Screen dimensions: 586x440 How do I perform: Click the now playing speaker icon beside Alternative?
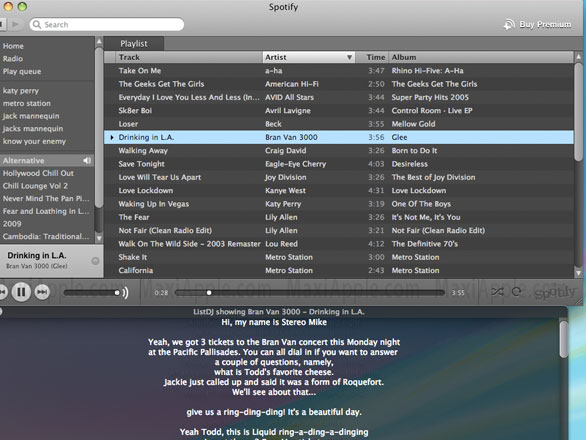coord(87,160)
